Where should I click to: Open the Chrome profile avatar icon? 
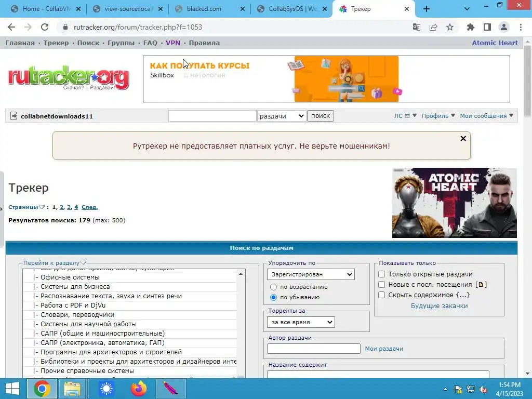504,27
